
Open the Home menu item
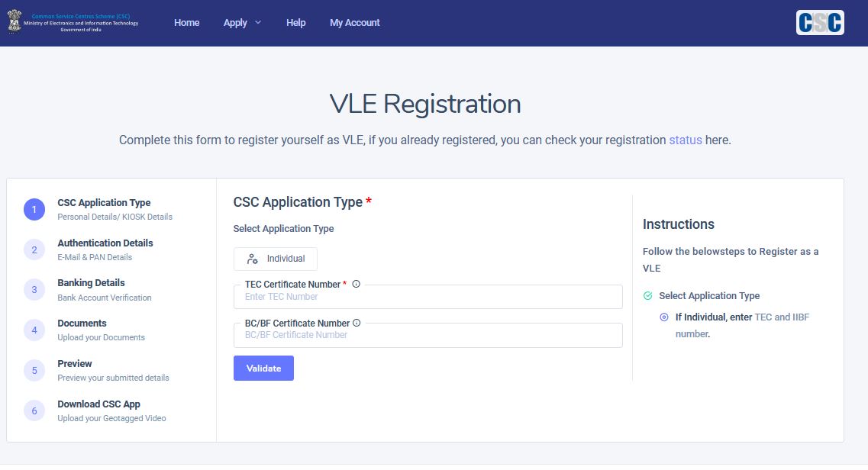(186, 23)
